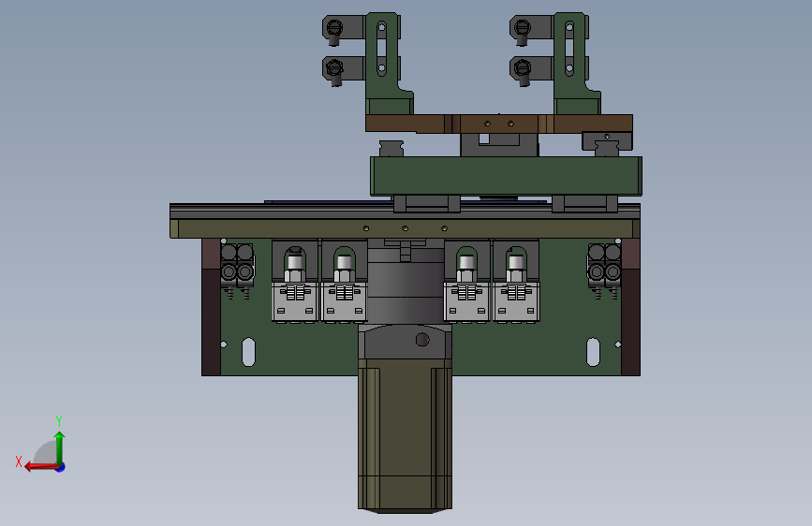Click the red X axis arrow of triad

(x=40, y=467)
